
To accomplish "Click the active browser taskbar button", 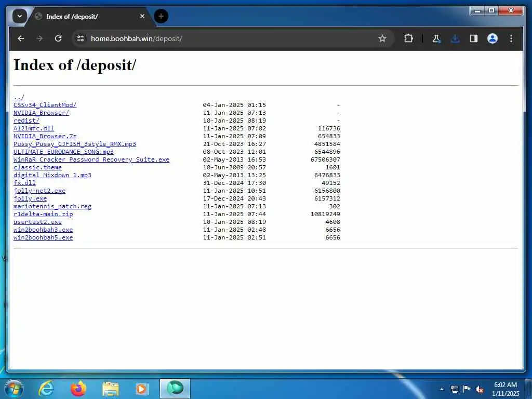I will click(x=175, y=389).
